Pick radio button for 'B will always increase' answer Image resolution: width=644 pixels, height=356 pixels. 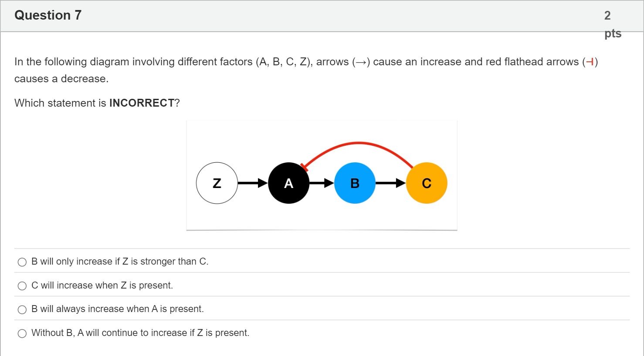point(22,309)
